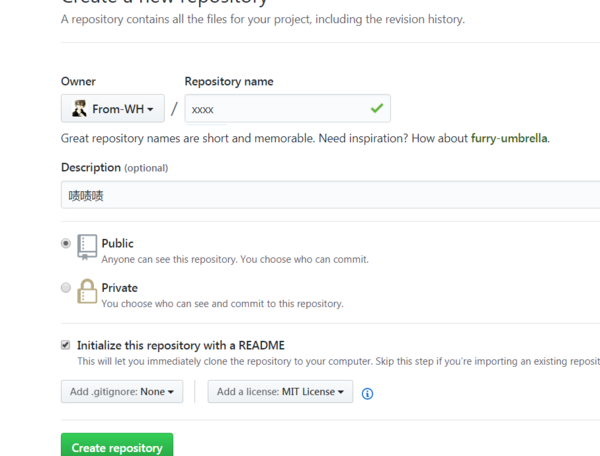Click the Initialize this repository label text
Image resolution: width=600 pixels, height=456 pixels.
click(181, 345)
